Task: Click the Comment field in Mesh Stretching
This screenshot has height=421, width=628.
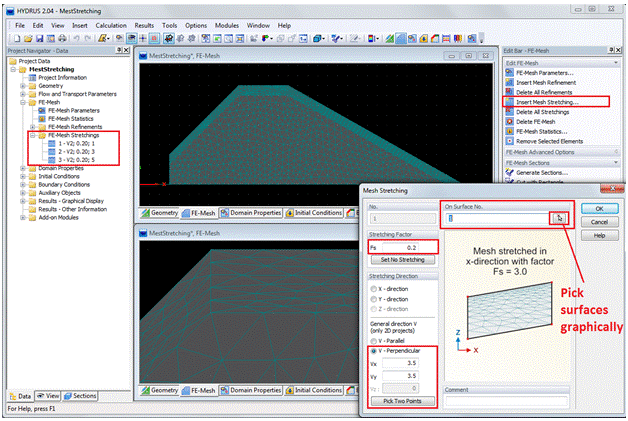Action: pos(507,401)
